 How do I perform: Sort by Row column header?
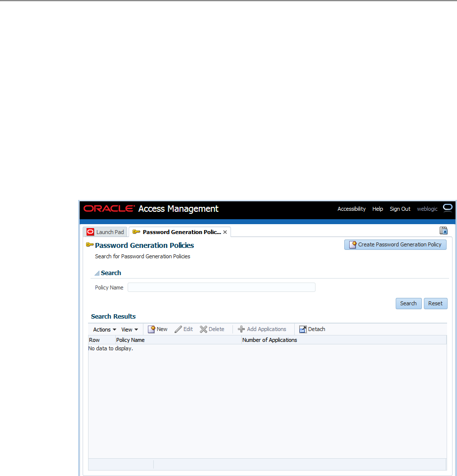coord(102,340)
